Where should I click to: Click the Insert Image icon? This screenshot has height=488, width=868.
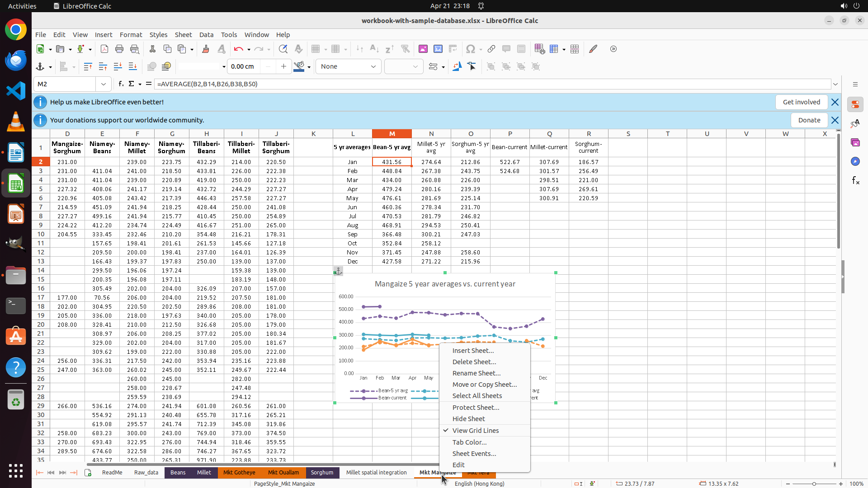pos(423,49)
